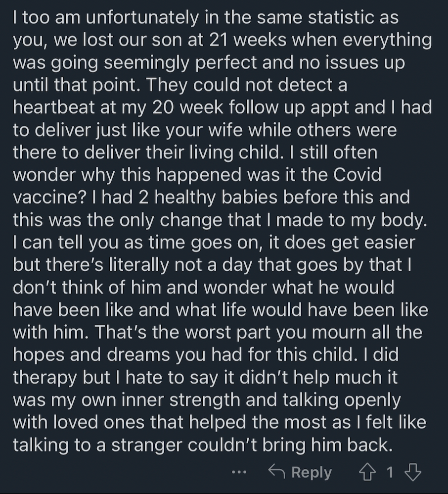Screen dimensions: 448x494
Task: Open the three-dot more options menu
Action: (x=239, y=472)
